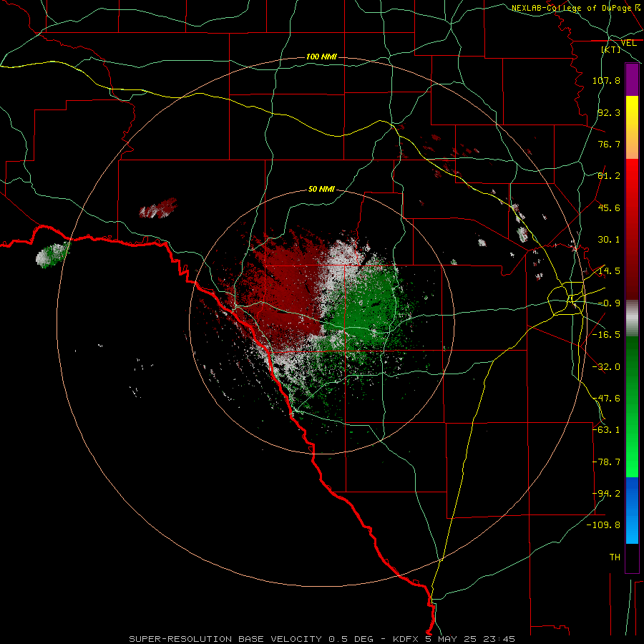Click the "100 NMI" range ring label
The image size is (644, 644).
click(x=321, y=57)
